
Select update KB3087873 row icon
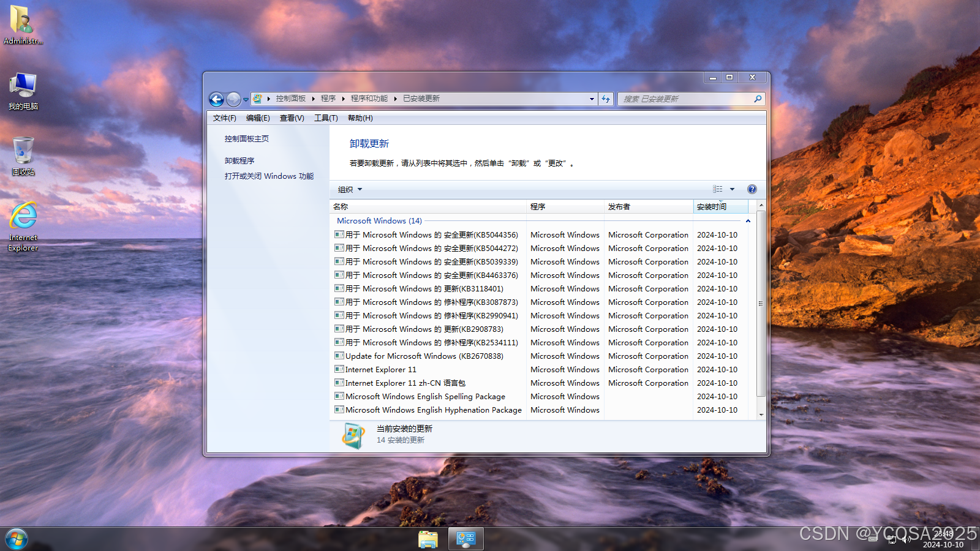coord(339,302)
